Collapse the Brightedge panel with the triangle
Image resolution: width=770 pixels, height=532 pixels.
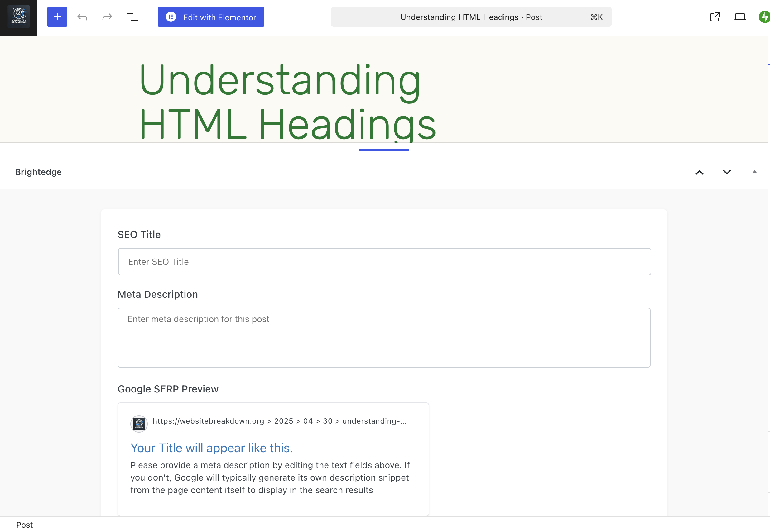(754, 172)
